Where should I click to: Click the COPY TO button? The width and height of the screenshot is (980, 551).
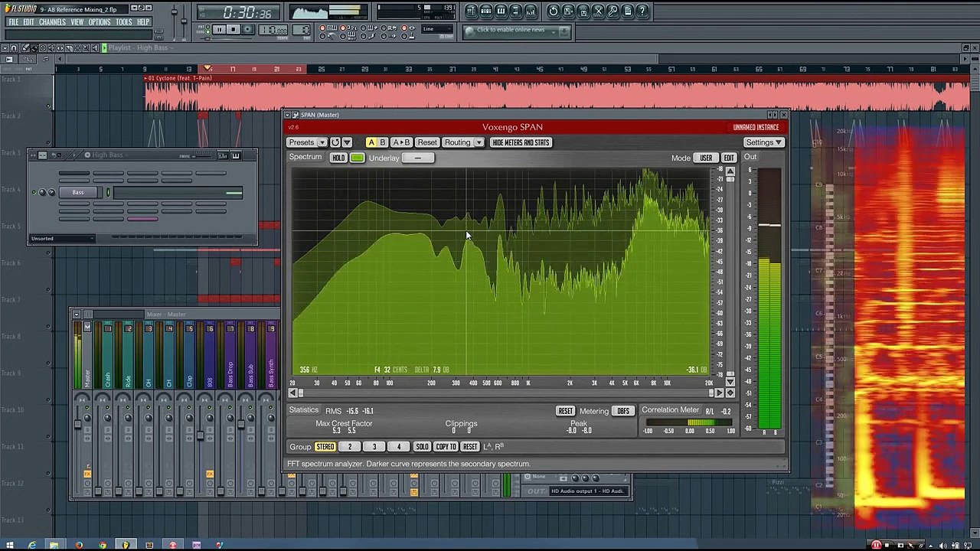(x=446, y=447)
